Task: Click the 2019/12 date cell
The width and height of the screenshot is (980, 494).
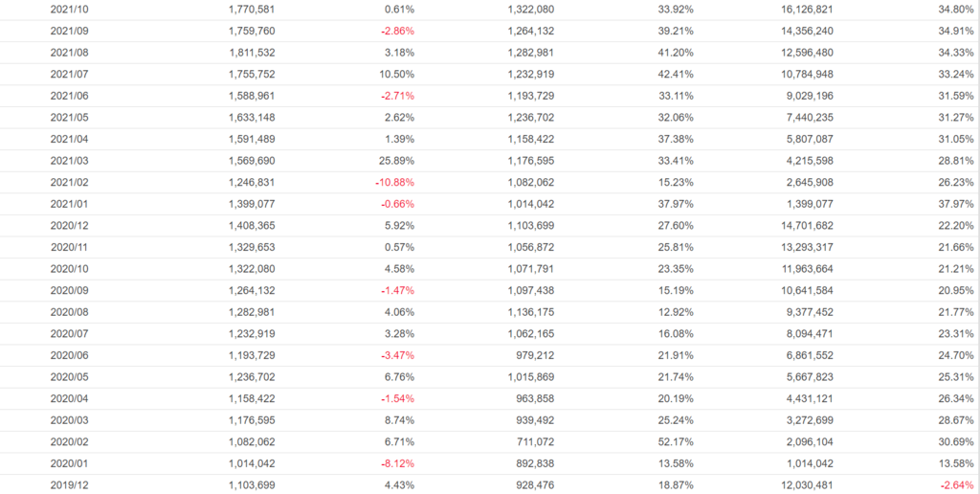Action: click(x=69, y=485)
